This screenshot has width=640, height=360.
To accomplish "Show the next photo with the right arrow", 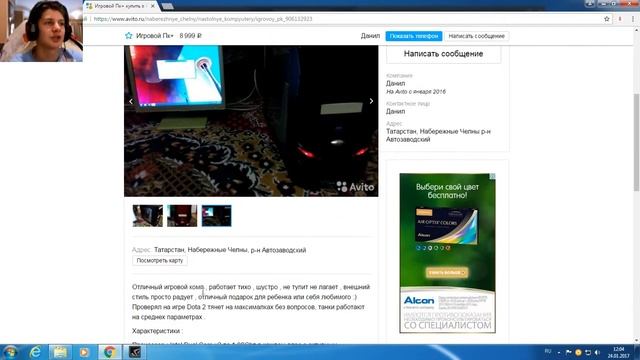I will pyautogui.click(x=371, y=101).
